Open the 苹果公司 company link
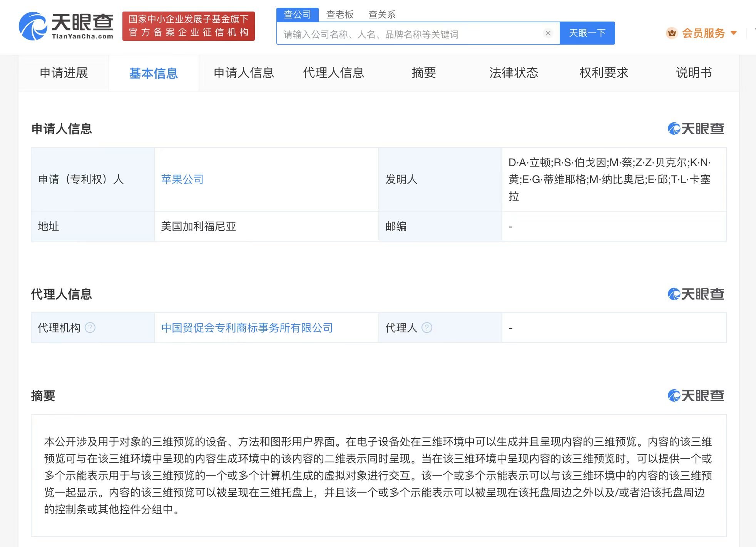756x547 pixels. click(182, 179)
